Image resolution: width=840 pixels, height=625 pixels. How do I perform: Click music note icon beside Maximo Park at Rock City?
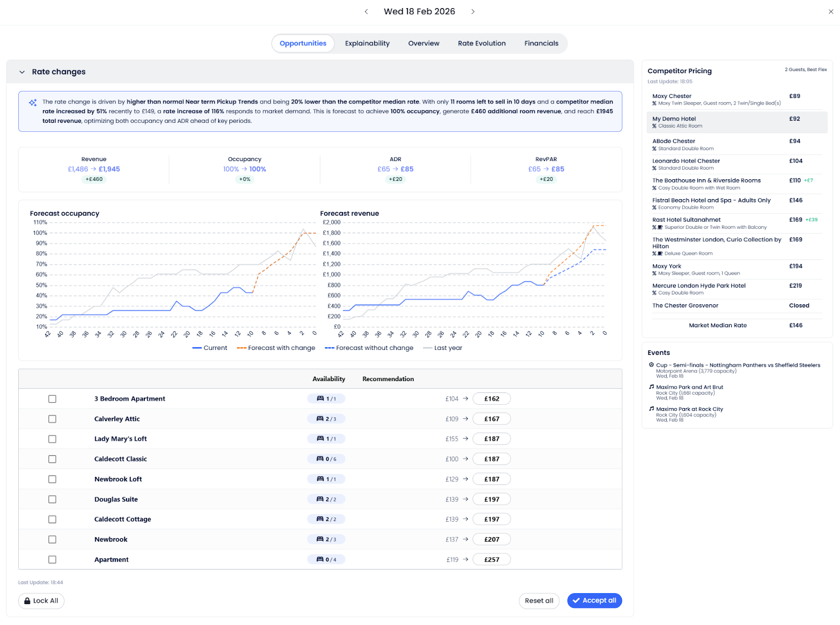coord(652,409)
